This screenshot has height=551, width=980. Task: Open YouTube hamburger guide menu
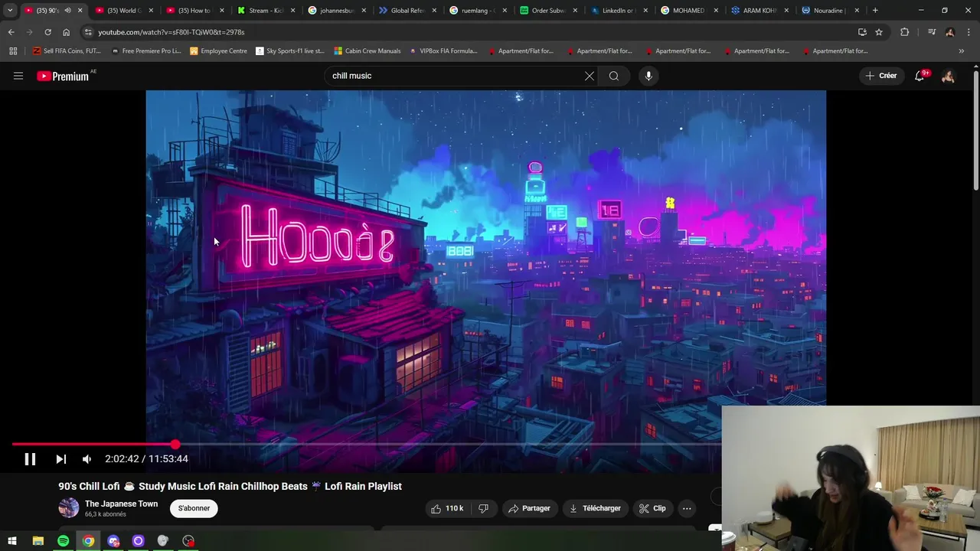point(18,76)
